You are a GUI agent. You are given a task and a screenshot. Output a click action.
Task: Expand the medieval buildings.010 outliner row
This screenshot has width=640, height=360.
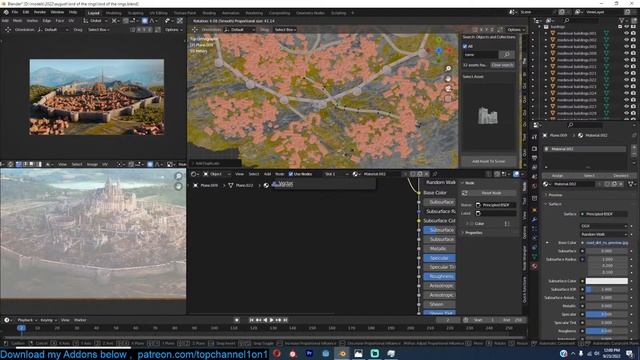point(546,60)
